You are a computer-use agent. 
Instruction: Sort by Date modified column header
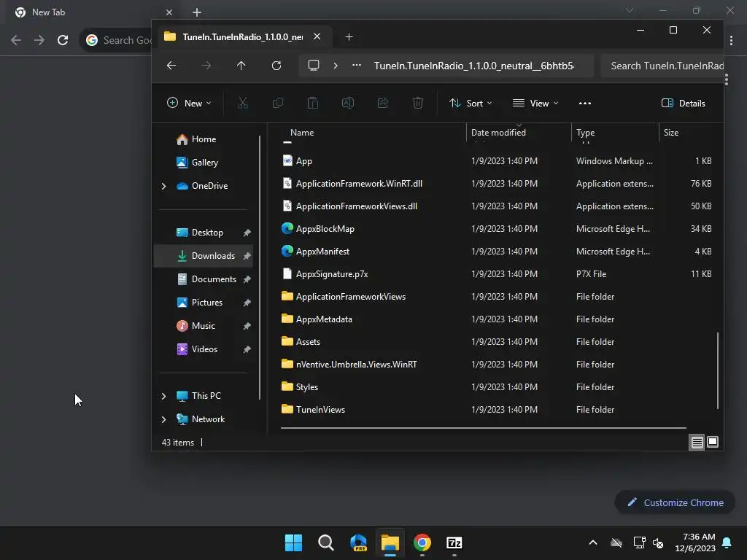coord(498,133)
